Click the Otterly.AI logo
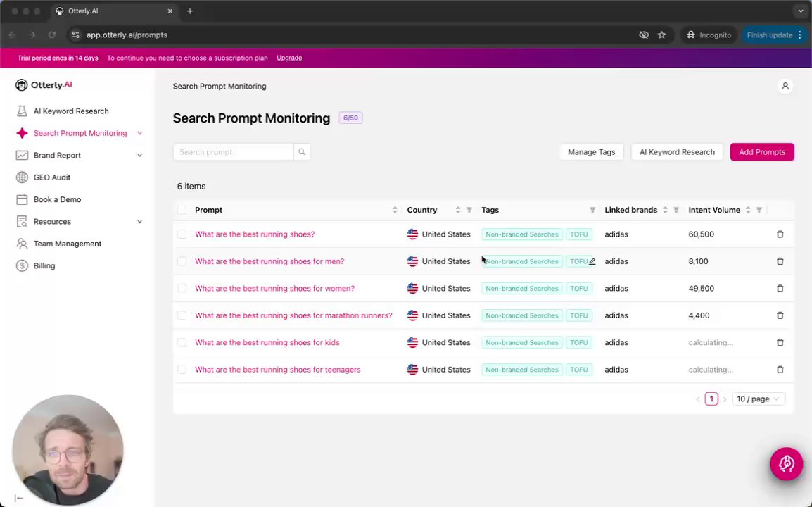 (x=44, y=84)
